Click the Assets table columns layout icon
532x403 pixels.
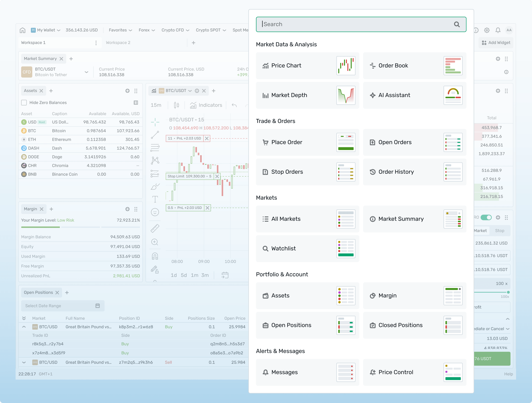(x=136, y=103)
